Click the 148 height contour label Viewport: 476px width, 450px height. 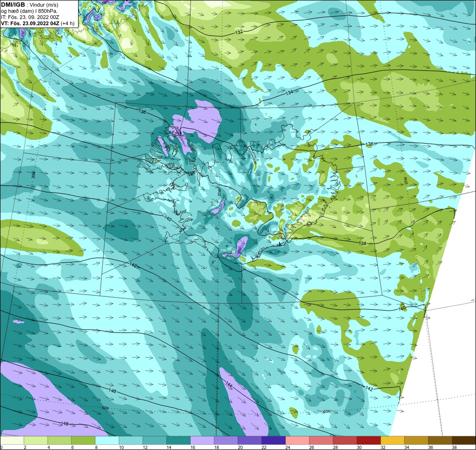pos(65,424)
